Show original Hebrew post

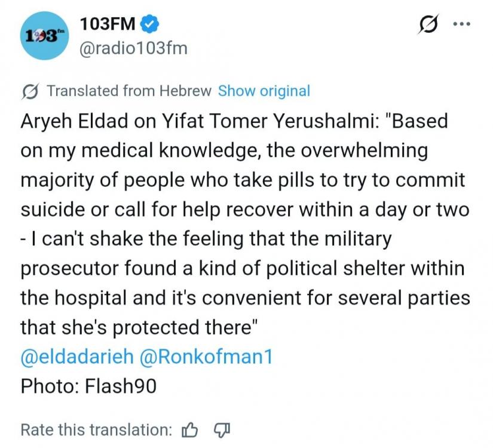(264, 91)
